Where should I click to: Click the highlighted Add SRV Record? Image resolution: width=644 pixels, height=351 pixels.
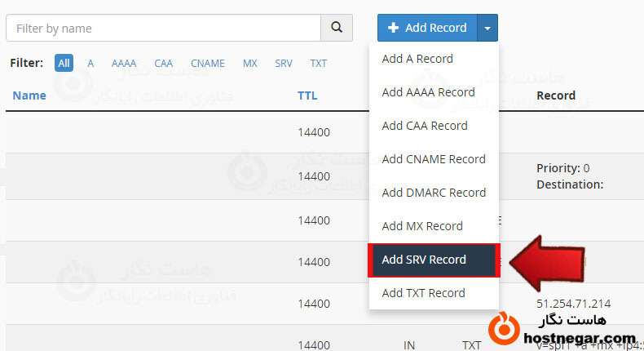pyautogui.click(x=424, y=260)
